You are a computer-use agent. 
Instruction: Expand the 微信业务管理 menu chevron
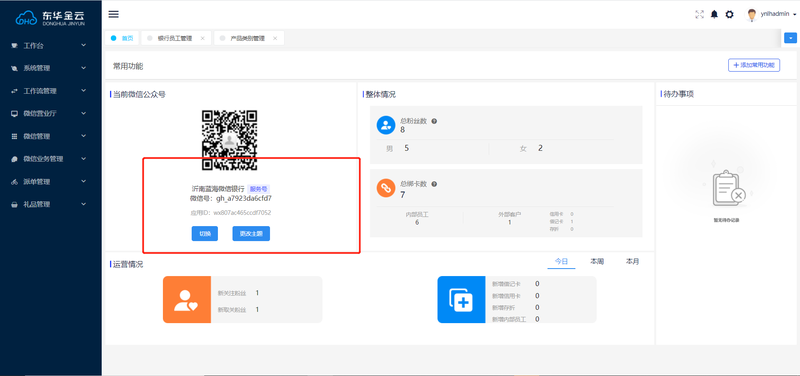[x=84, y=159]
